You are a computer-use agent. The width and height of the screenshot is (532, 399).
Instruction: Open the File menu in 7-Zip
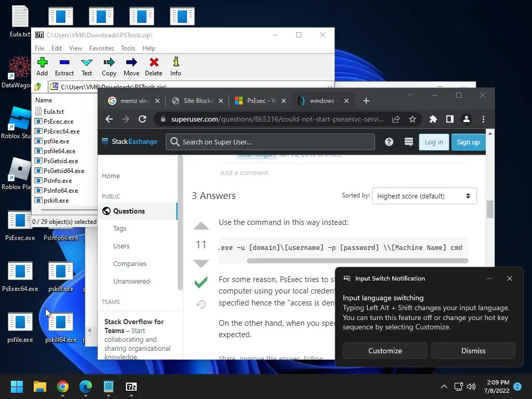[39, 48]
